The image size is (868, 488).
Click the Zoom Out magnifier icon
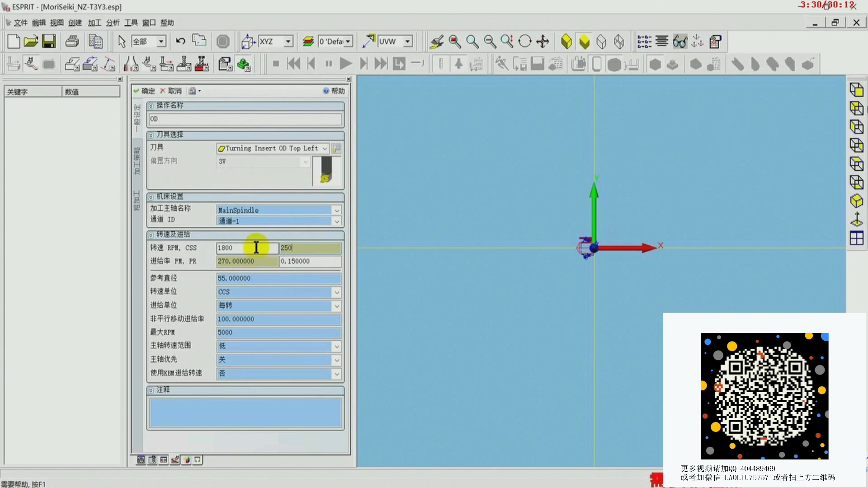[x=490, y=42]
